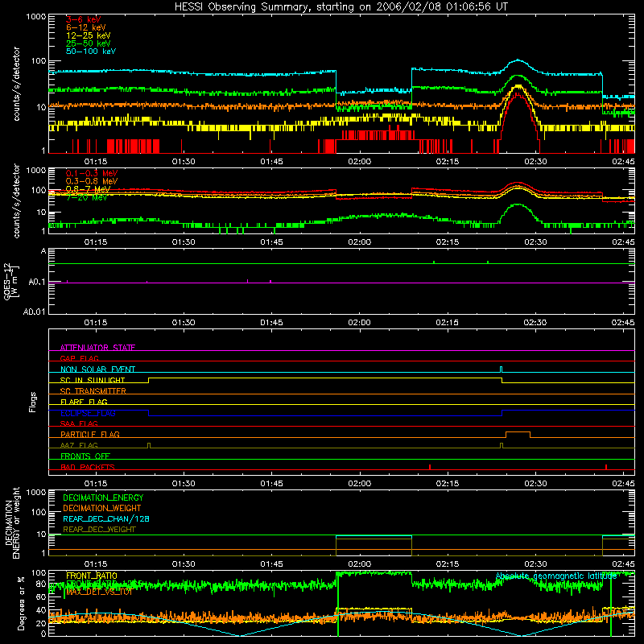Select the GAP_FLAG label
Image resolution: width=644 pixels, height=644 pixels.
[79, 358]
